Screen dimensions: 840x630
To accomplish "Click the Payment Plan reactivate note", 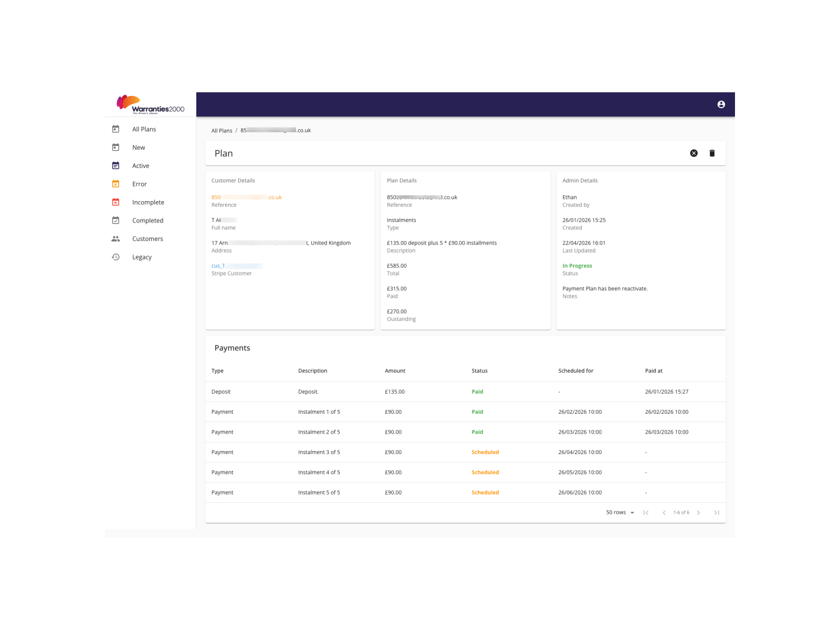I will (605, 289).
